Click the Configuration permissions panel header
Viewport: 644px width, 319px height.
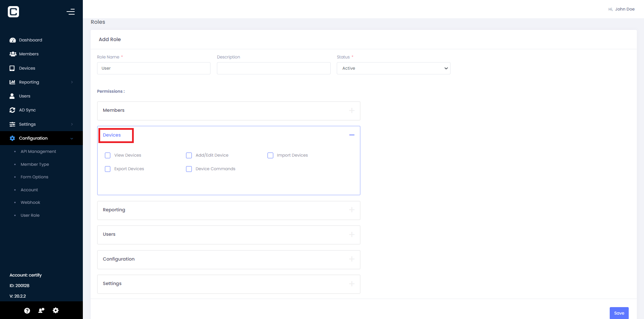coord(229,260)
